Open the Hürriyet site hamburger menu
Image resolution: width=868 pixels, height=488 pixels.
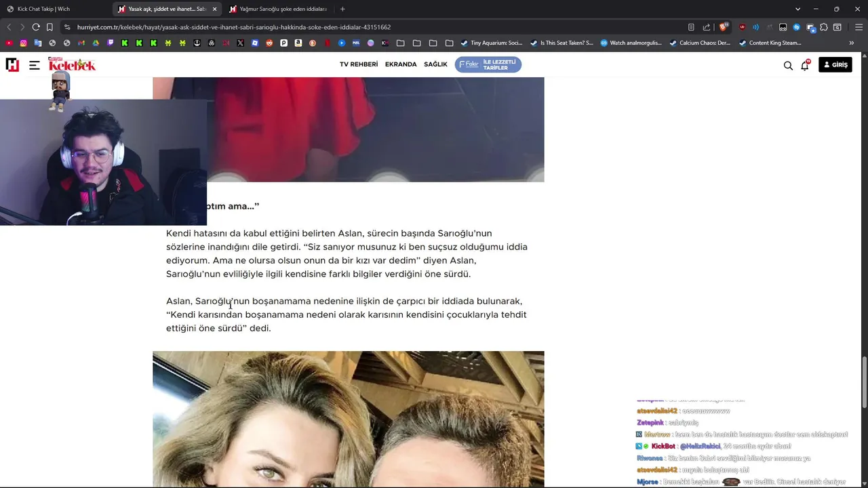click(x=35, y=65)
